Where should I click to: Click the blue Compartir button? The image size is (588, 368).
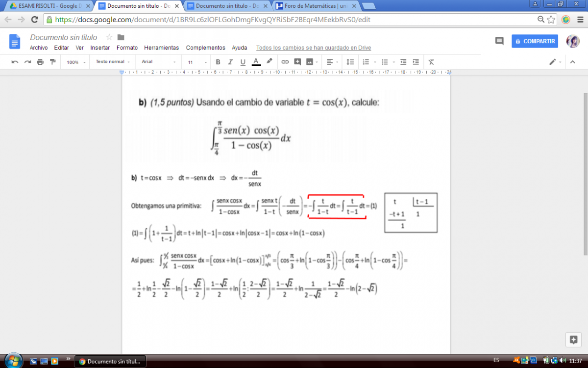point(535,41)
